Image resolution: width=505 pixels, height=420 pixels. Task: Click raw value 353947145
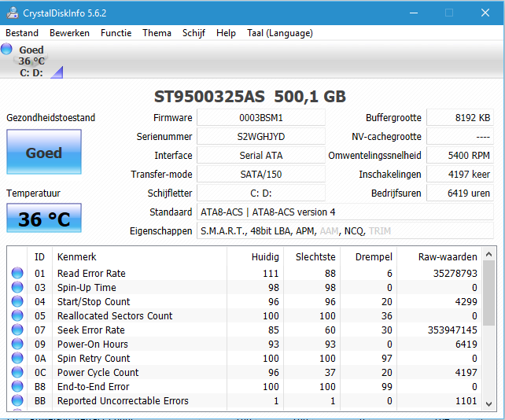point(452,330)
